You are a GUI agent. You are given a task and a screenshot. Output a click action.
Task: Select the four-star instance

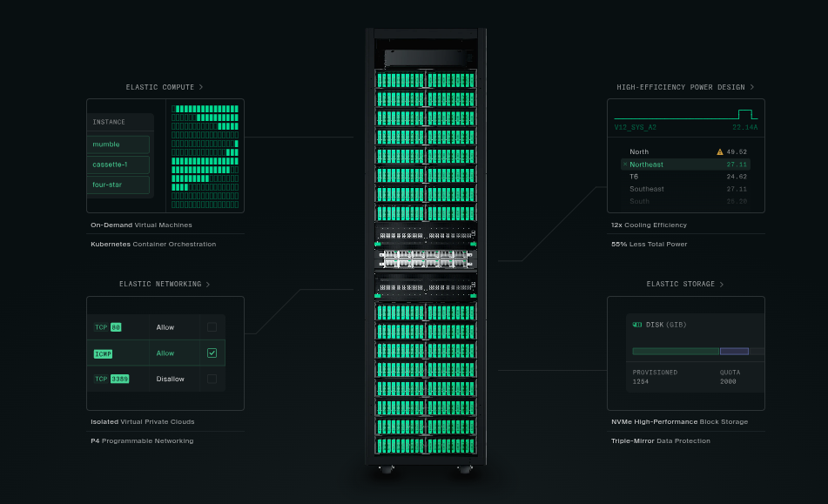(118, 185)
